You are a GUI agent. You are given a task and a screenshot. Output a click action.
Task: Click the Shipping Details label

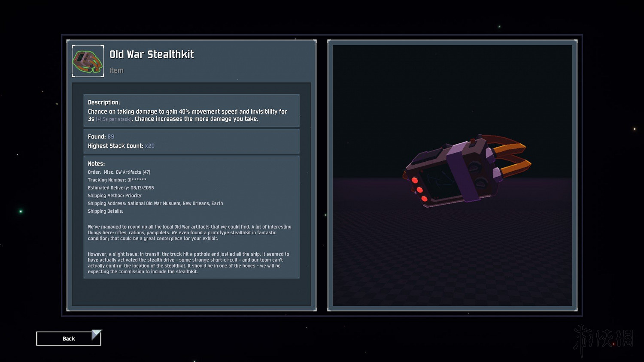(x=106, y=211)
